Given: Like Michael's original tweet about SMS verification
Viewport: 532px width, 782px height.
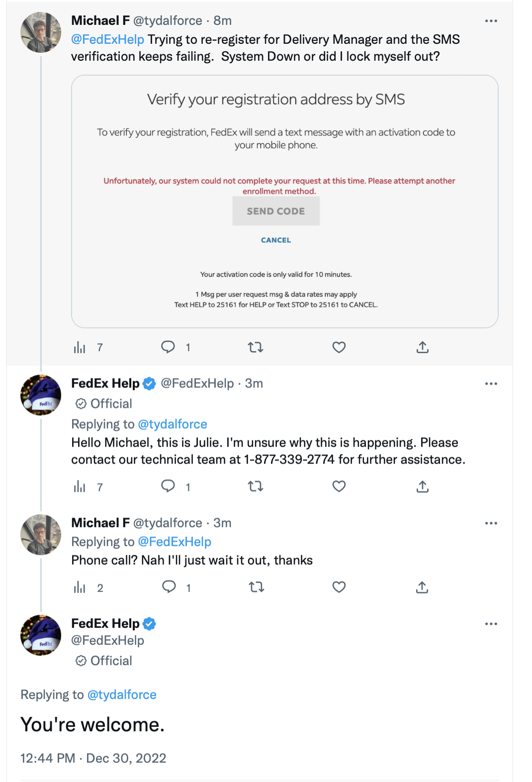Looking at the screenshot, I should pos(339,347).
